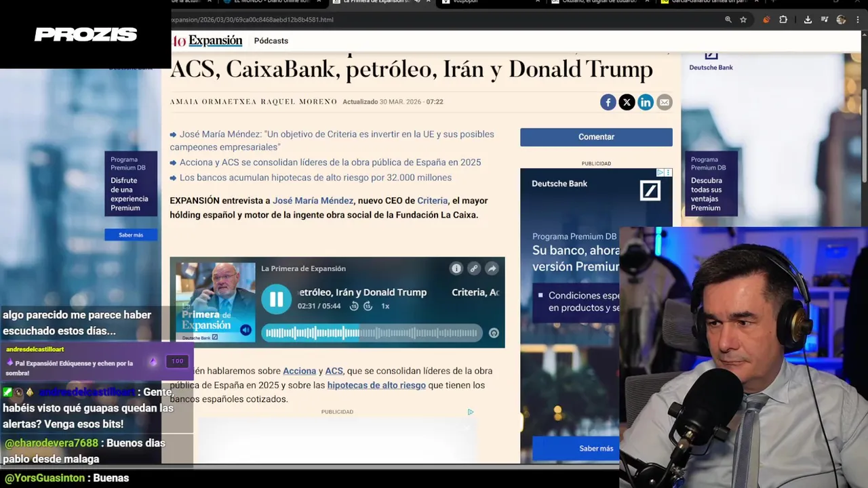
Task: Click author name Raquel Moreno
Action: (299, 102)
